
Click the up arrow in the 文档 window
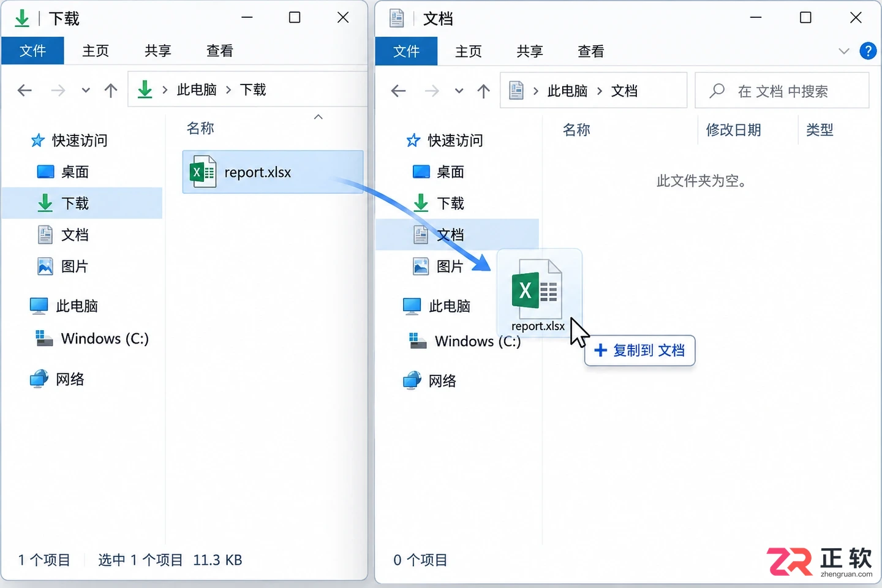484,91
